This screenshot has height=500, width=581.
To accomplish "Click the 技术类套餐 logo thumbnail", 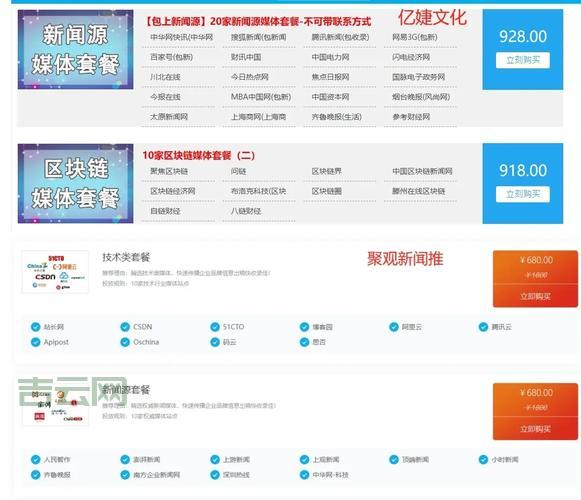I will [55, 272].
